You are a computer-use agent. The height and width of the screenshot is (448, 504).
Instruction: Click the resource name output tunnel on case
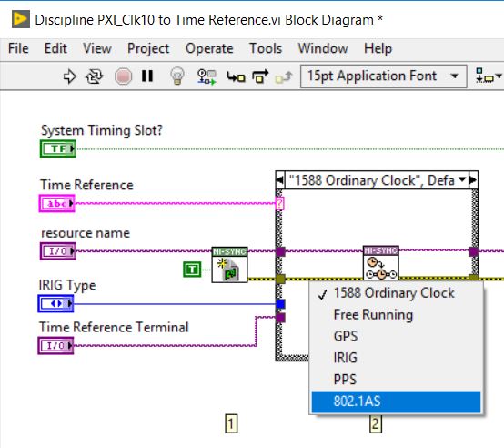tap(473, 251)
